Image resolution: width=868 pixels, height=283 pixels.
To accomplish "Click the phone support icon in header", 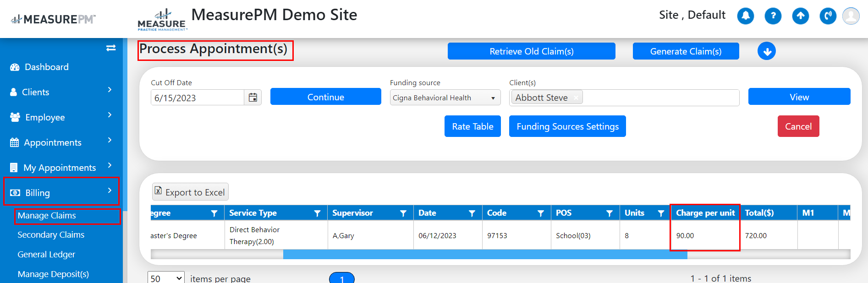I will pos(828,16).
